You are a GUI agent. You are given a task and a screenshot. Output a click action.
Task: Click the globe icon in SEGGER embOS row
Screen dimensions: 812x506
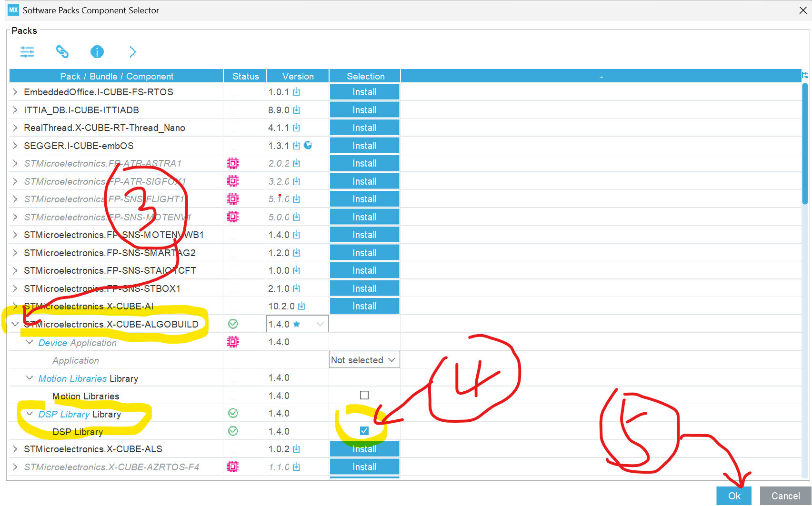(308, 145)
